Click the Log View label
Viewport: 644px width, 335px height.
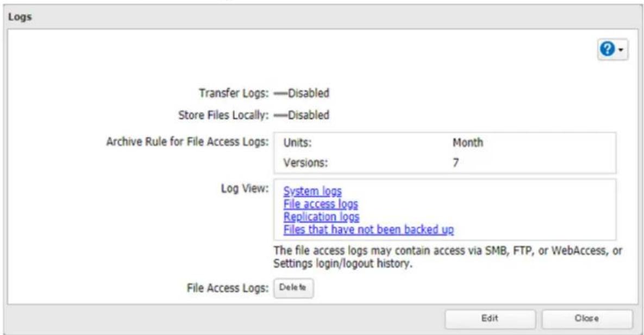click(245, 189)
